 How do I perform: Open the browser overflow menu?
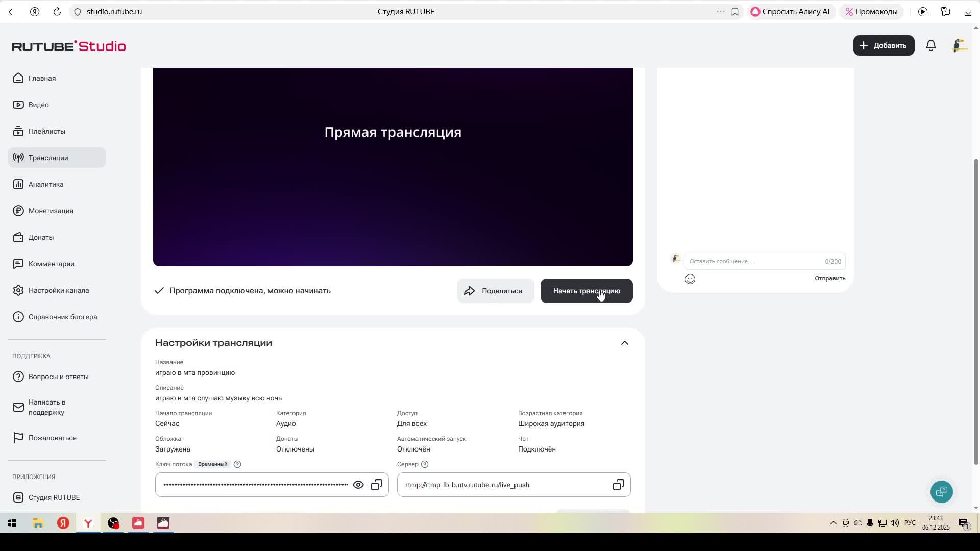pyautogui.click(x=720, y=11)
